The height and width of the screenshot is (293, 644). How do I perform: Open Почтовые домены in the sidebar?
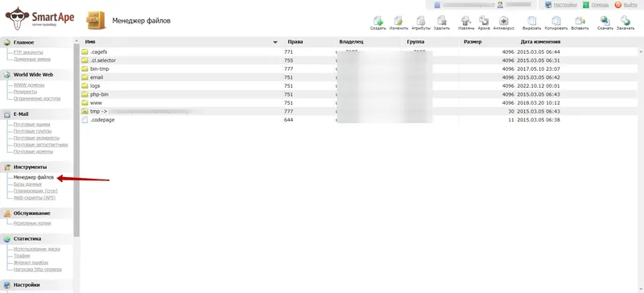click(x=33, y=151)
